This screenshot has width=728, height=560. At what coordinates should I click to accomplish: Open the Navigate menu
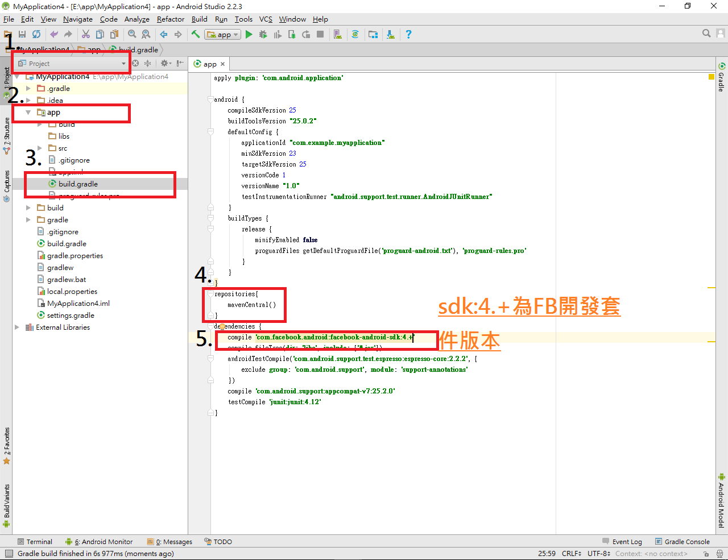click(x=78, y=19)
